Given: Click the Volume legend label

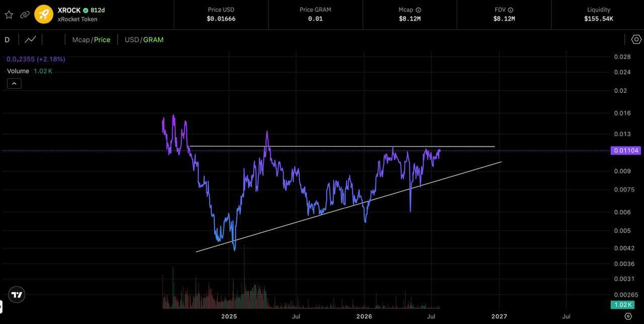Looking at the screenshot, I should [18, 71].
